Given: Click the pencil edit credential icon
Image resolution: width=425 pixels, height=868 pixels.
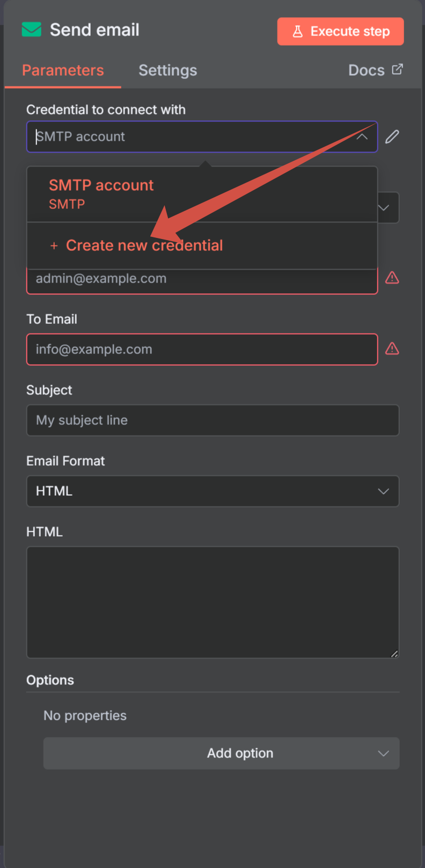Looking at the screenshot, I should 392,137.
